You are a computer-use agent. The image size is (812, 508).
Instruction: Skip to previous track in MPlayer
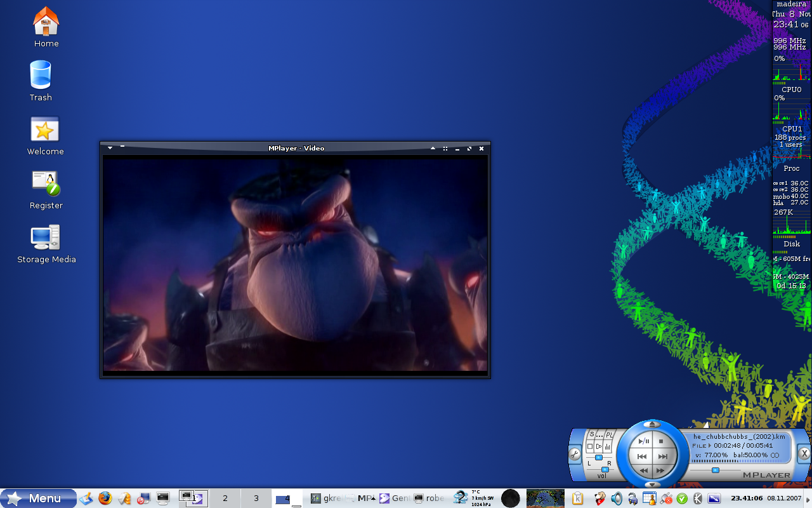pos(642,457)
